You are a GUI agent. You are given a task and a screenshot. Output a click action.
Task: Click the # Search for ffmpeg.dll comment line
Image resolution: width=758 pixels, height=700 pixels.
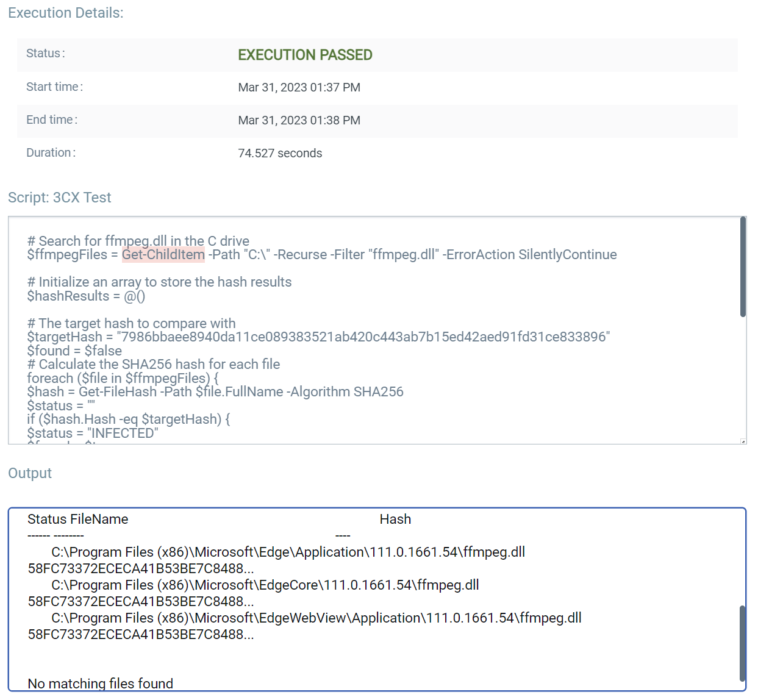(x=138, y=241)
